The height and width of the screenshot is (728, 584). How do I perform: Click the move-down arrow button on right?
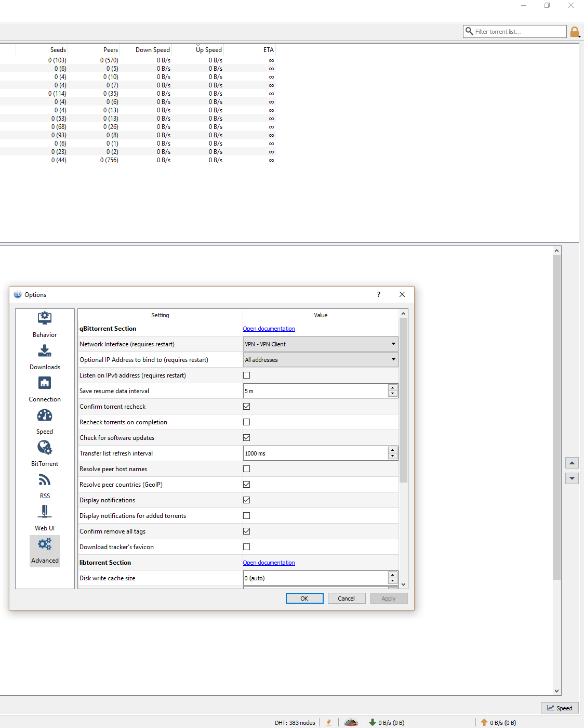572,478
